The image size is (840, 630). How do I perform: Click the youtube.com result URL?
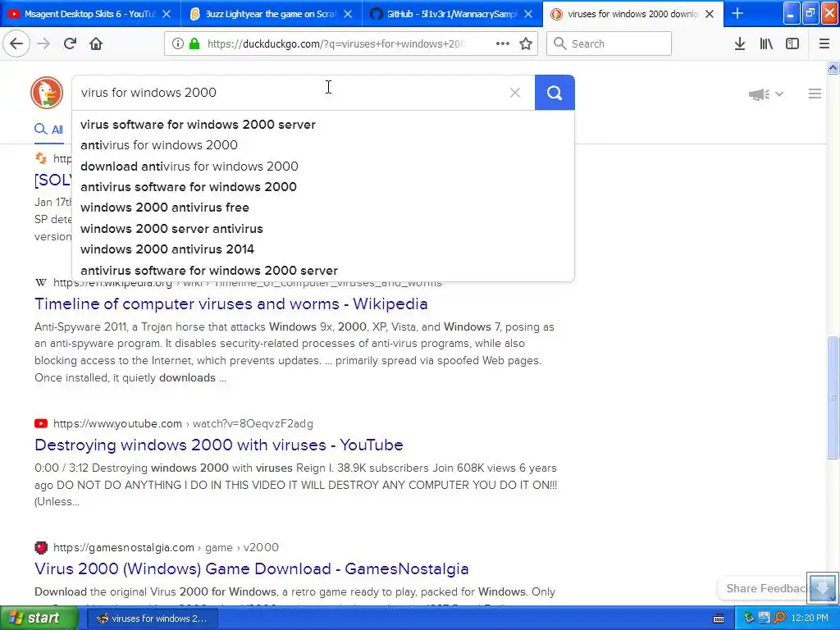coord(183,424)
